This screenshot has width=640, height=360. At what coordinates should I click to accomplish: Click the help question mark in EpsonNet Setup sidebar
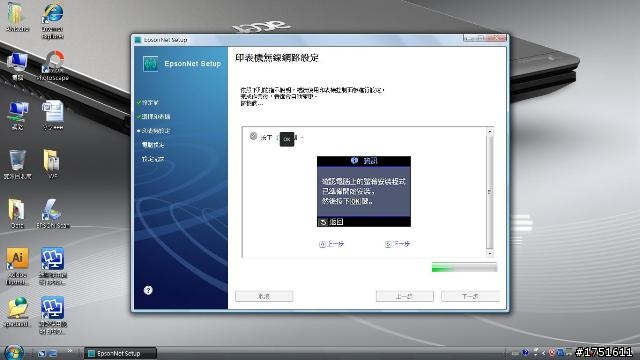[x=148, y=290]
